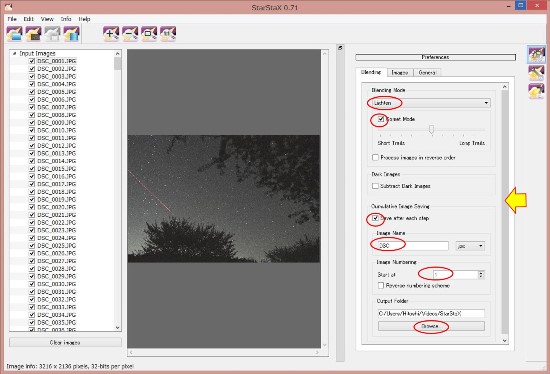Collapse the Input Images tree
550x374 pixels.
(14, 53)
